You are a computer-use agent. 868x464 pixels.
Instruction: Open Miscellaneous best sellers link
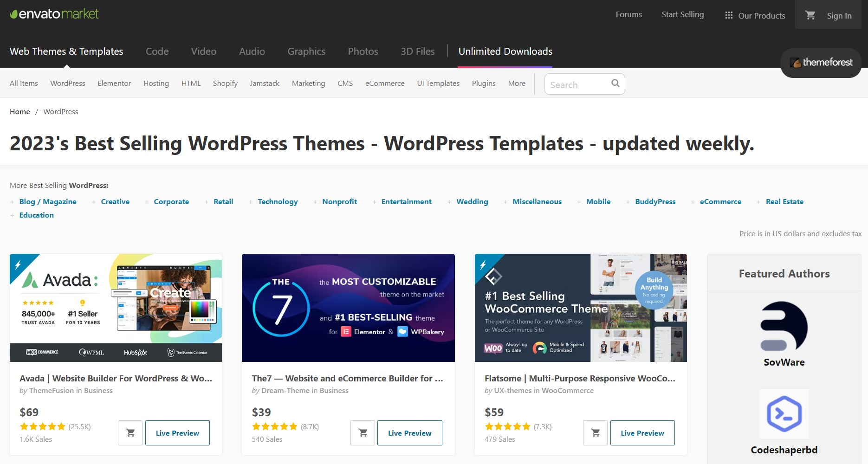click(x=537, y=202)
